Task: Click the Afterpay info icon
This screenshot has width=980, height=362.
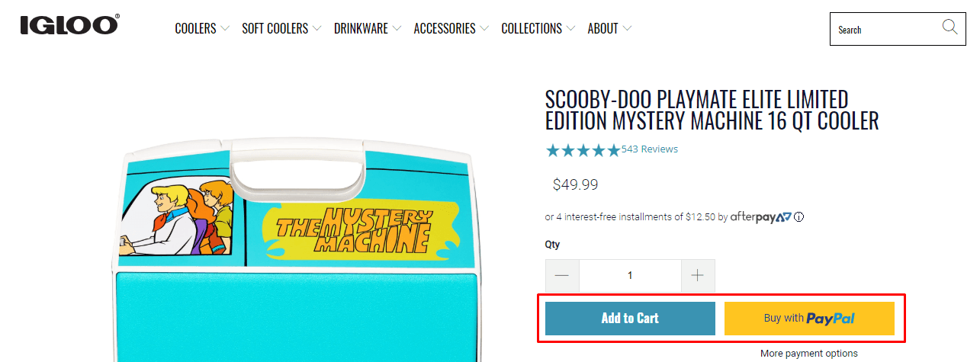Action: [x=798, y=217]
